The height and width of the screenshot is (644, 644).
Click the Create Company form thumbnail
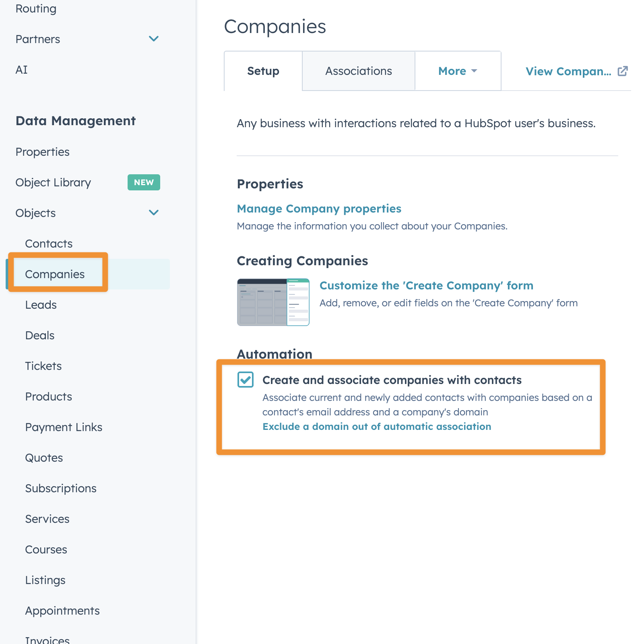[273, 302]
